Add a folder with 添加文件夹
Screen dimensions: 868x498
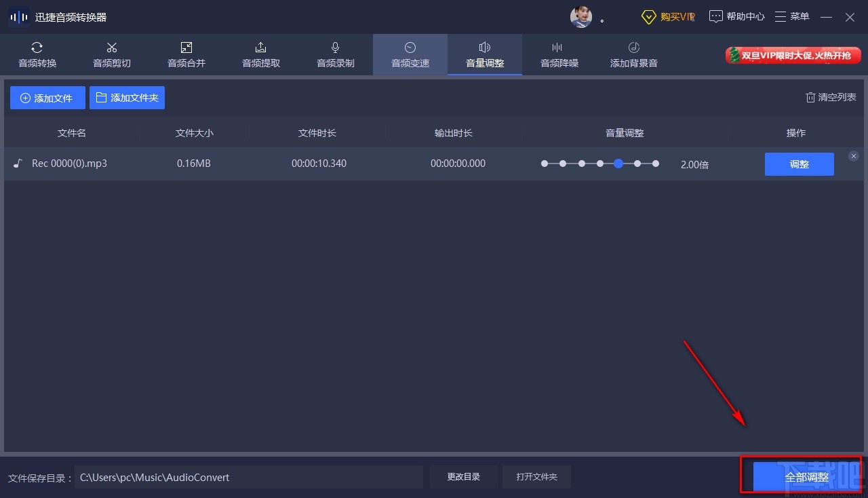127,97
